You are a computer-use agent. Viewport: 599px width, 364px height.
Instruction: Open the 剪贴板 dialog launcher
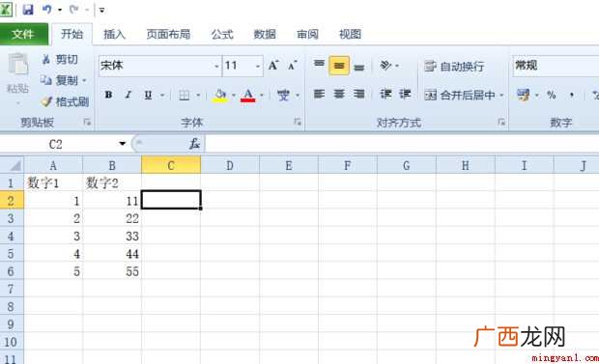pos(87,122)
